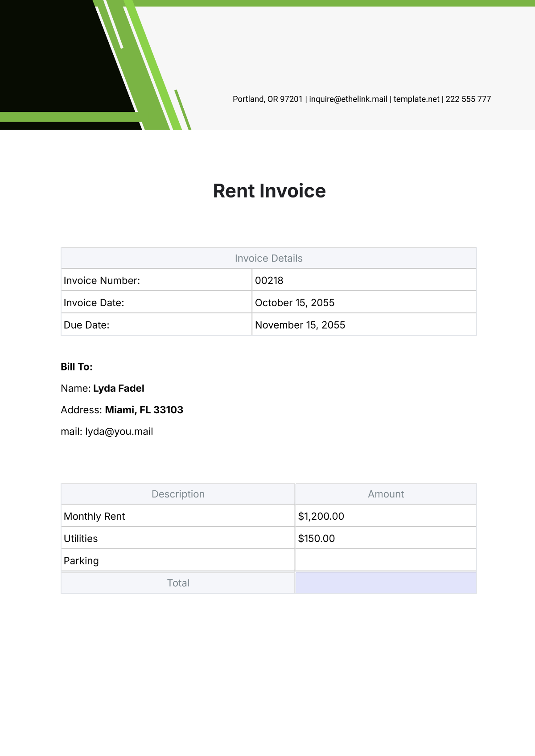
Task: Click the Miami, FL 33103 address
Action: tap(144, 410)
